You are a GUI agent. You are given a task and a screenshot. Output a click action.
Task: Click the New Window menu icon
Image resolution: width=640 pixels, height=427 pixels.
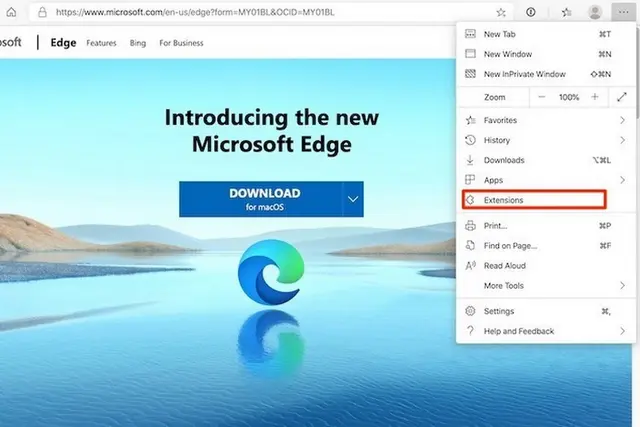point(470,53)
